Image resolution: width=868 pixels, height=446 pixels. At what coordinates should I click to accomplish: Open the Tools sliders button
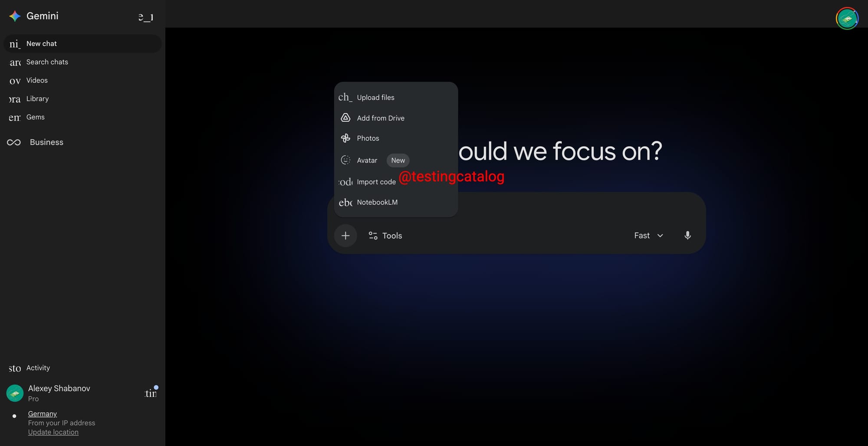385,236
